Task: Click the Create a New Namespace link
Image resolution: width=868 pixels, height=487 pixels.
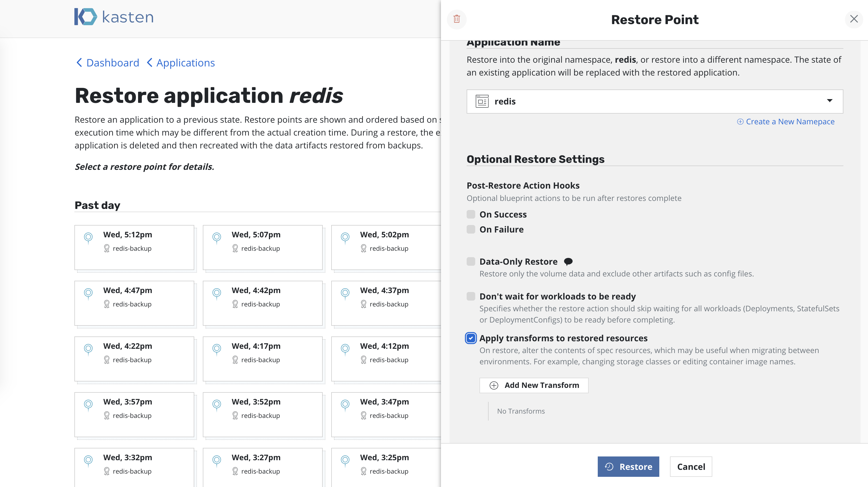Action: [x=785, y=121]
